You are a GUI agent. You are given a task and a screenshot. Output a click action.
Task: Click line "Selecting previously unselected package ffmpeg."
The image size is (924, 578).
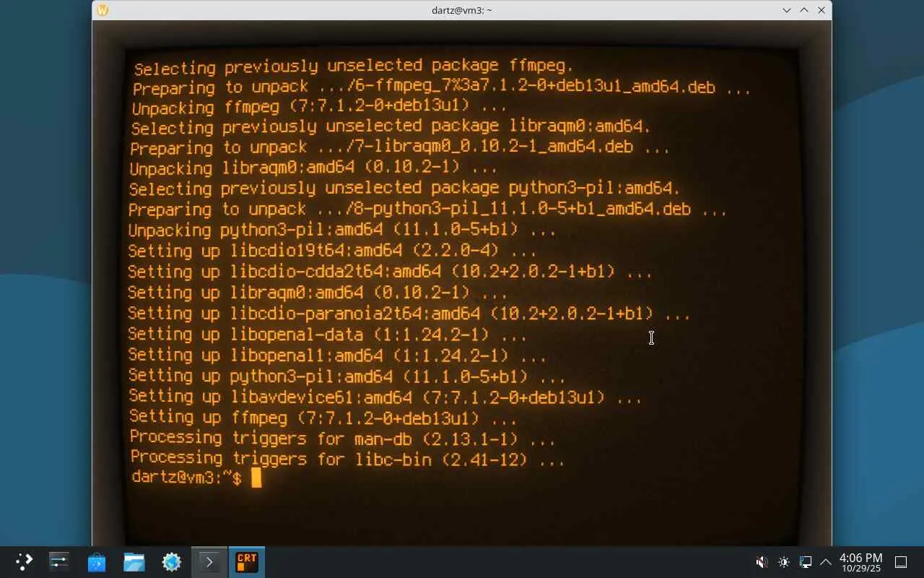[354, 67]
